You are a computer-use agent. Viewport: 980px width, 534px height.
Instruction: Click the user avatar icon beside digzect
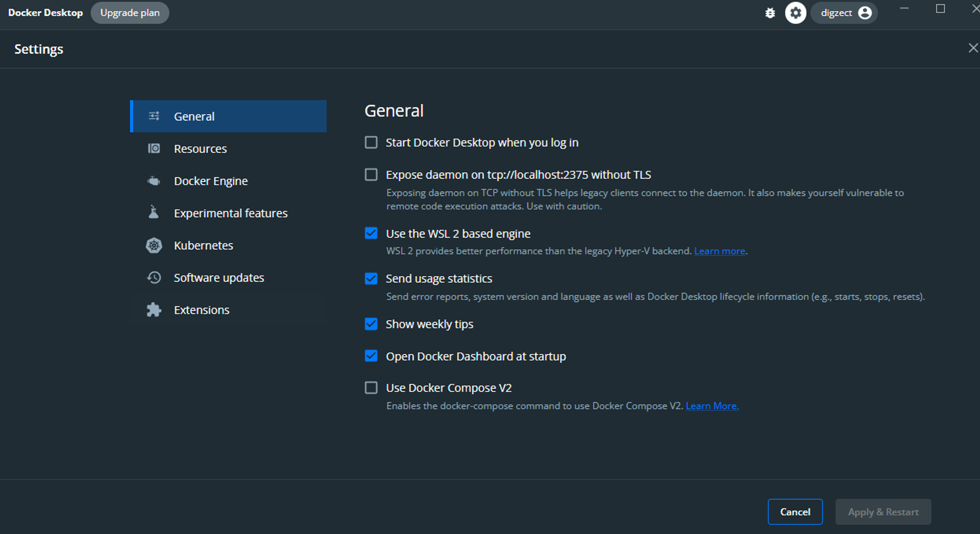point(865,13)
